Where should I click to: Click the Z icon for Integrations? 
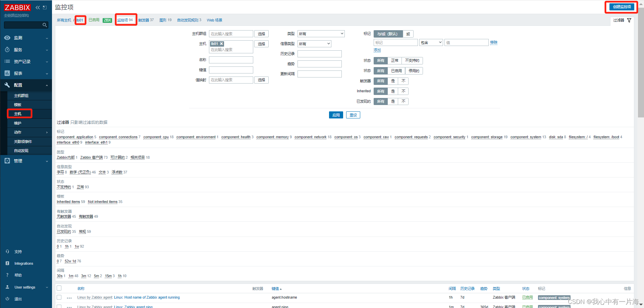click(7, 263)
